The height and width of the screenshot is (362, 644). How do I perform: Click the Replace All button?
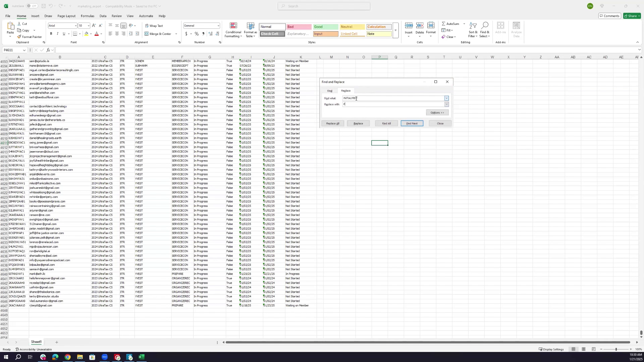pyautogui.click(x=333, y=124)
